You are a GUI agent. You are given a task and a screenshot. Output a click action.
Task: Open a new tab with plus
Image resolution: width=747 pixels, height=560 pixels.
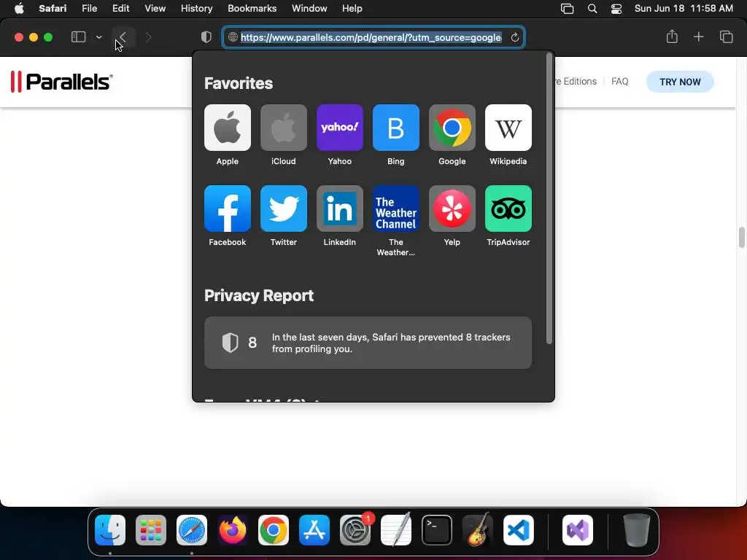698,36
